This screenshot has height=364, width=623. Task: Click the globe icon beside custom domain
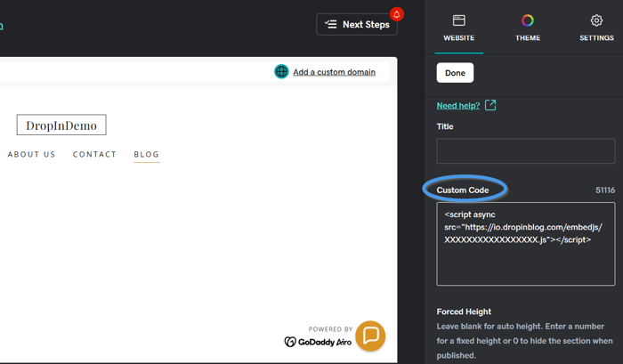(281, 72)
